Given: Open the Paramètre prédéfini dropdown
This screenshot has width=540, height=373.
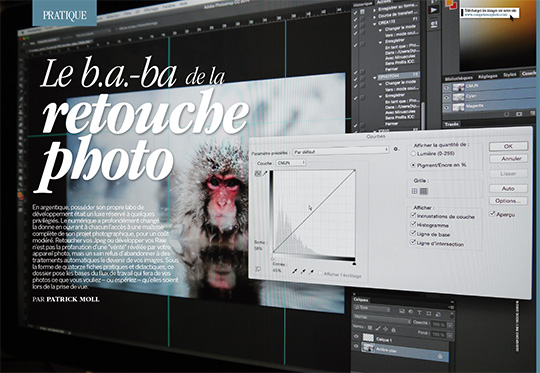Looking at the screenshot, I should (340, 151).
